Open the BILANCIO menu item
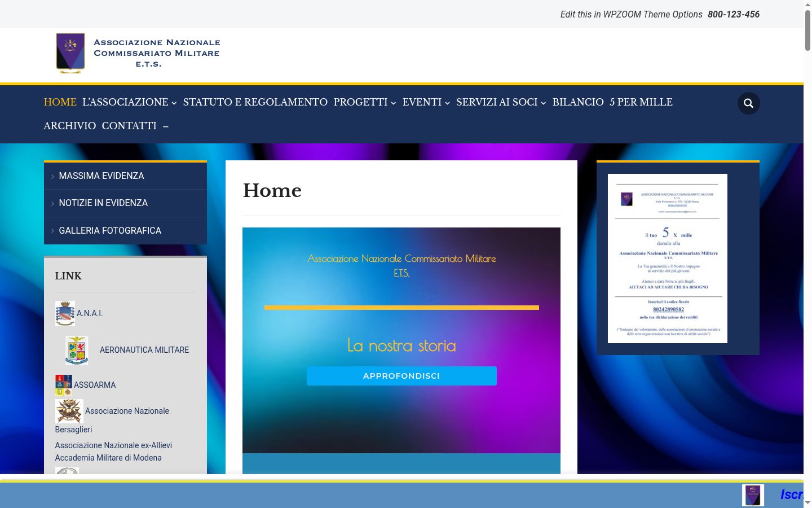This screenshot has width=812, height=508. click(x=578, y=102)
